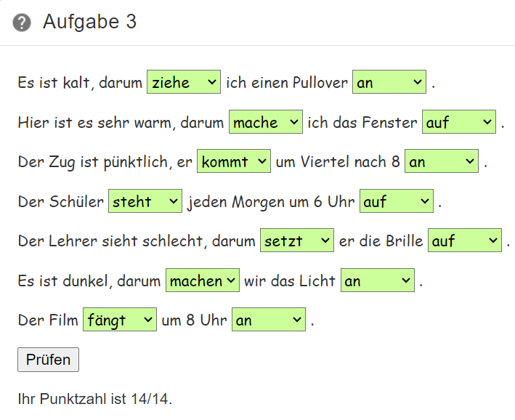Viewport: 515px width, 420px height.
Task: Open the 'an' dropdown after Licht
Action: coord(378,280)
